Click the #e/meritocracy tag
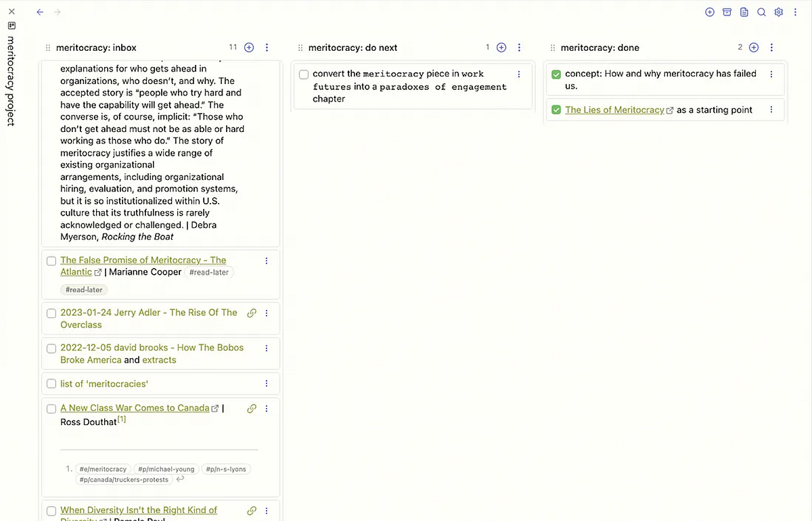812x521 pixels. tap(103, 469)
